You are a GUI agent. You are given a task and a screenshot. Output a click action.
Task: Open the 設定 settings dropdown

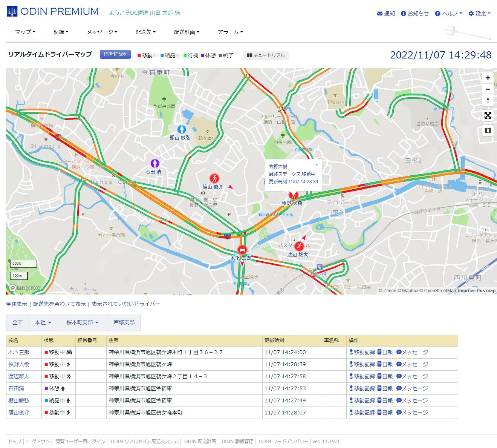pos(479,14)
